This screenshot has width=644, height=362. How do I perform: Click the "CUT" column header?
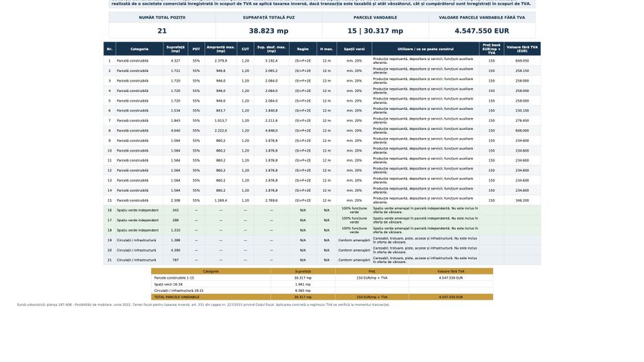point(245,49)
